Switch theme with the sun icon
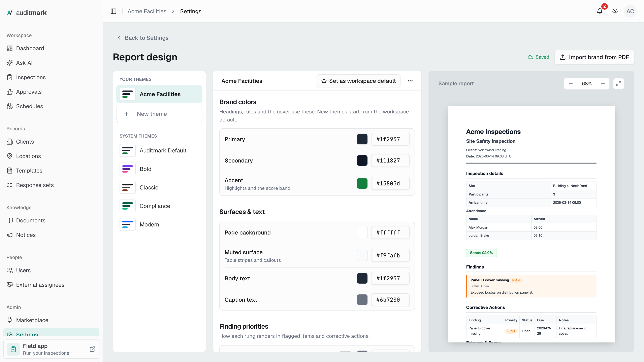 615,11
